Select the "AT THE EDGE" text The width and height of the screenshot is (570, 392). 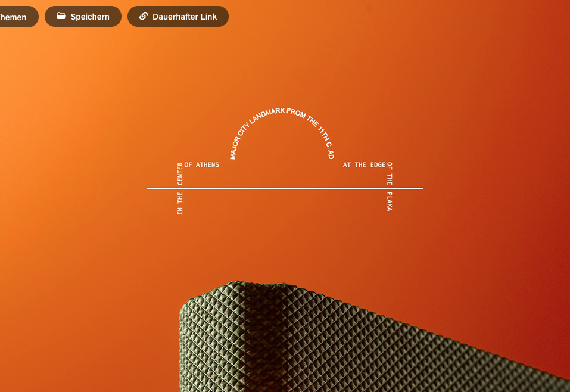[x=364, y=165]
